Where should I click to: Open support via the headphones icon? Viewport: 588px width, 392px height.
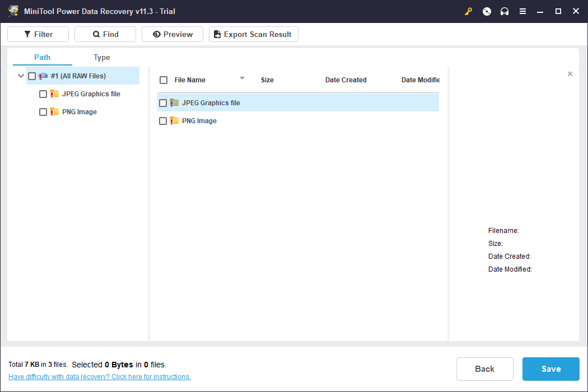(x=505, y=11)
